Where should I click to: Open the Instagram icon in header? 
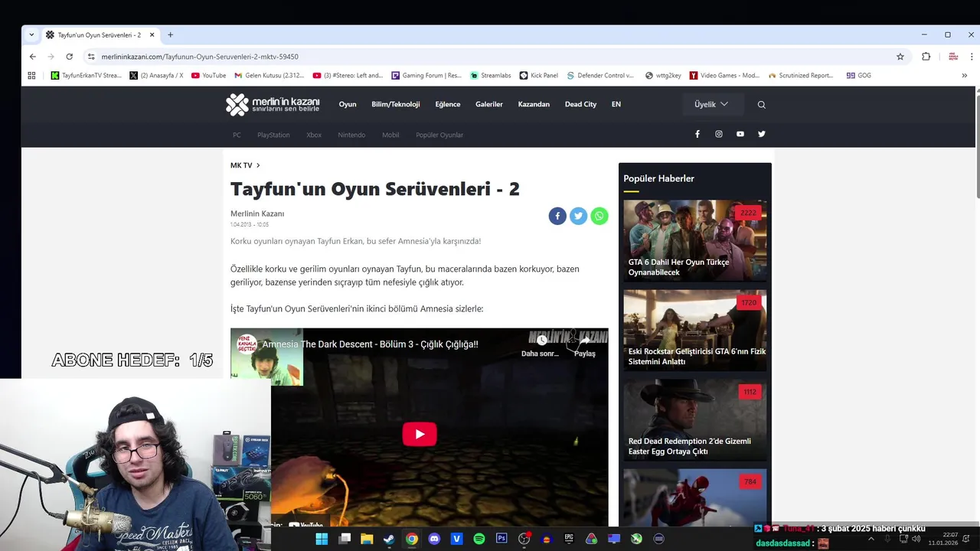(x=718, y=134)
